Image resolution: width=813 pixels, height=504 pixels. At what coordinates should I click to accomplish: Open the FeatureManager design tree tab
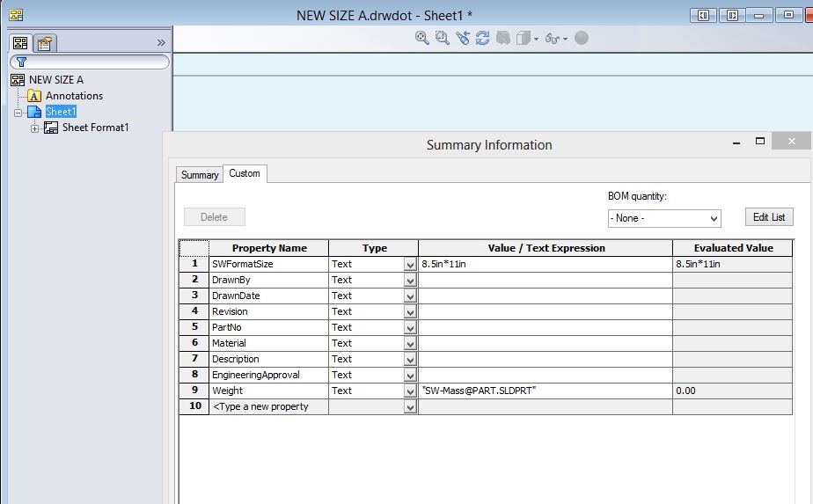[20, 43]
